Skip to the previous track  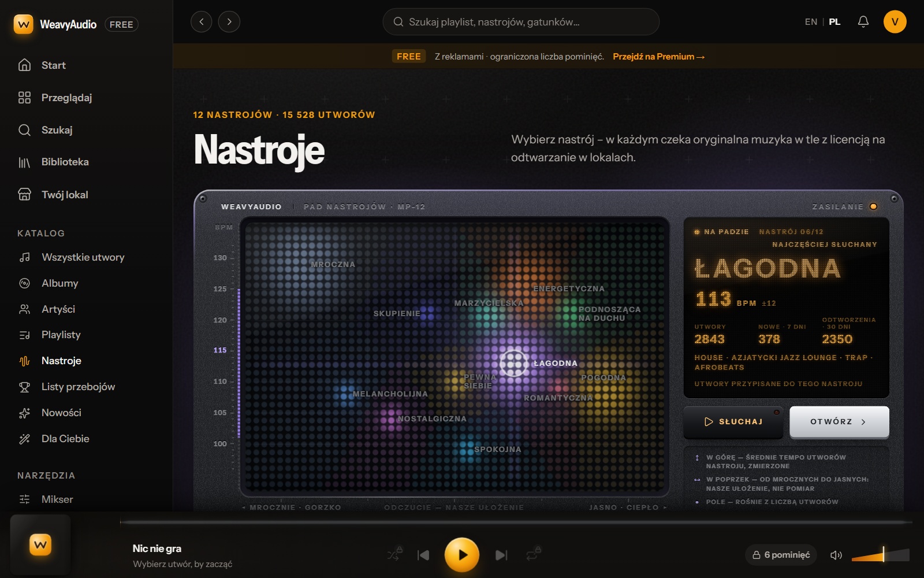click(x=423, y=555)
